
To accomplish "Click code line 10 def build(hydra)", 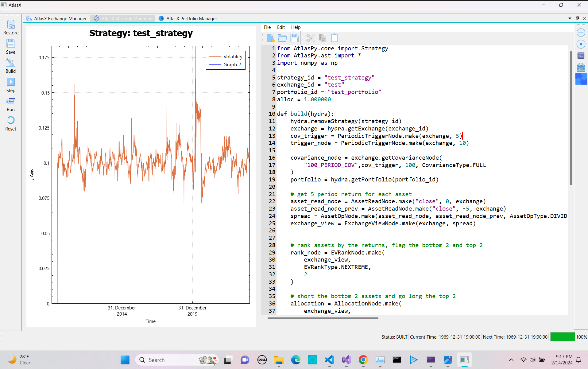I will tap(305, 114).
